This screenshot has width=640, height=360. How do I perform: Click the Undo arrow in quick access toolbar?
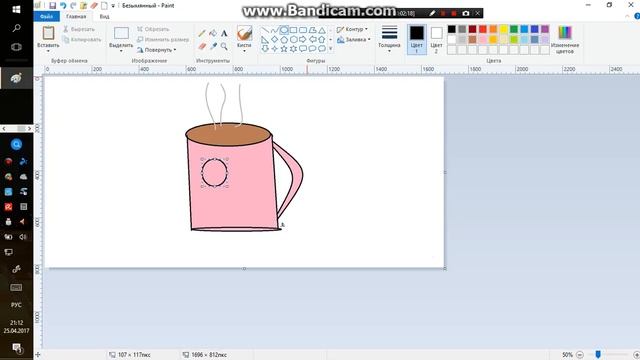tap(63, 6)
